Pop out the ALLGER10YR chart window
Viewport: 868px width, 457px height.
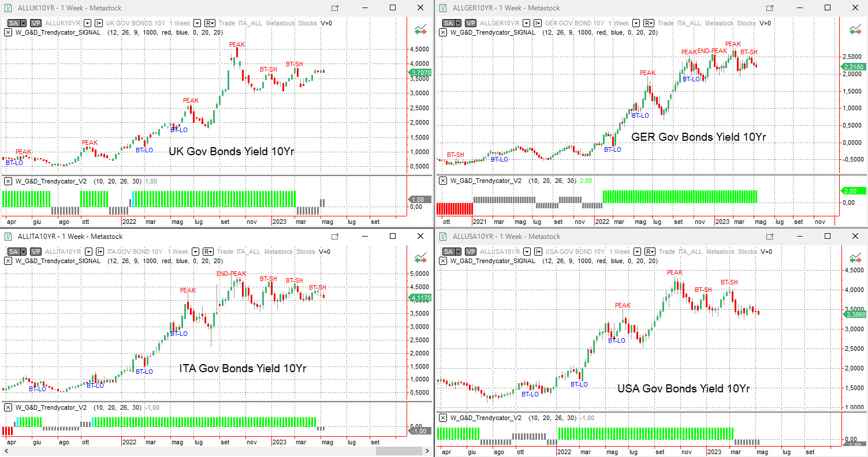770,8
